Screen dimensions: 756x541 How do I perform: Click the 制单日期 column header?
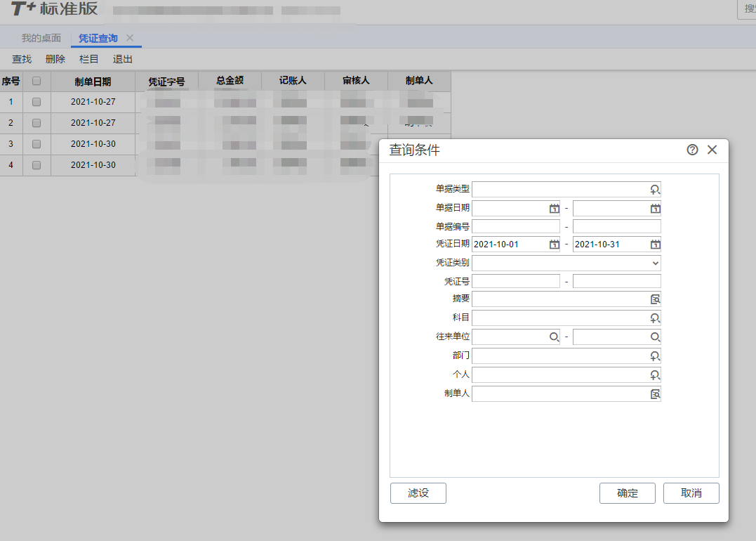click(93, 82)
